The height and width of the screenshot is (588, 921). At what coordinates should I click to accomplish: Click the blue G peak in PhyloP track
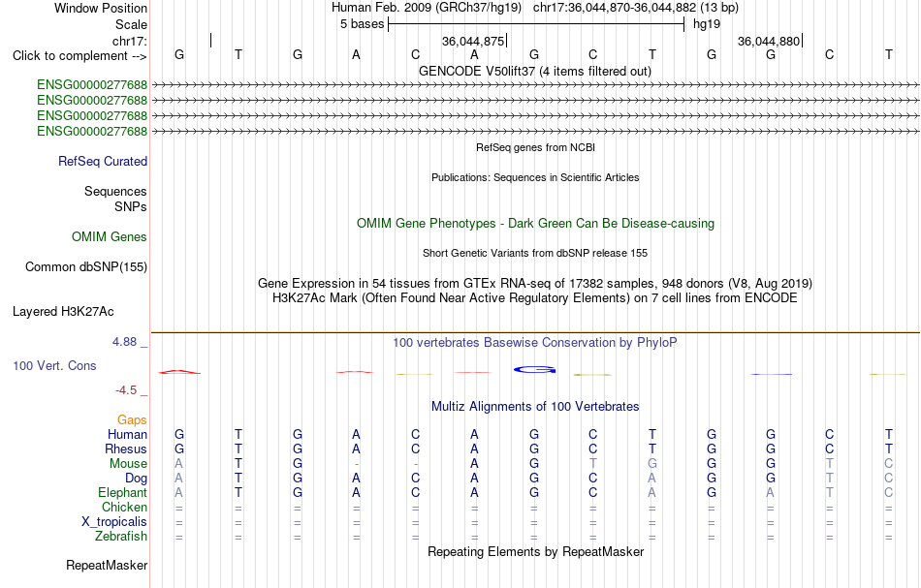(x=534, y=370)
